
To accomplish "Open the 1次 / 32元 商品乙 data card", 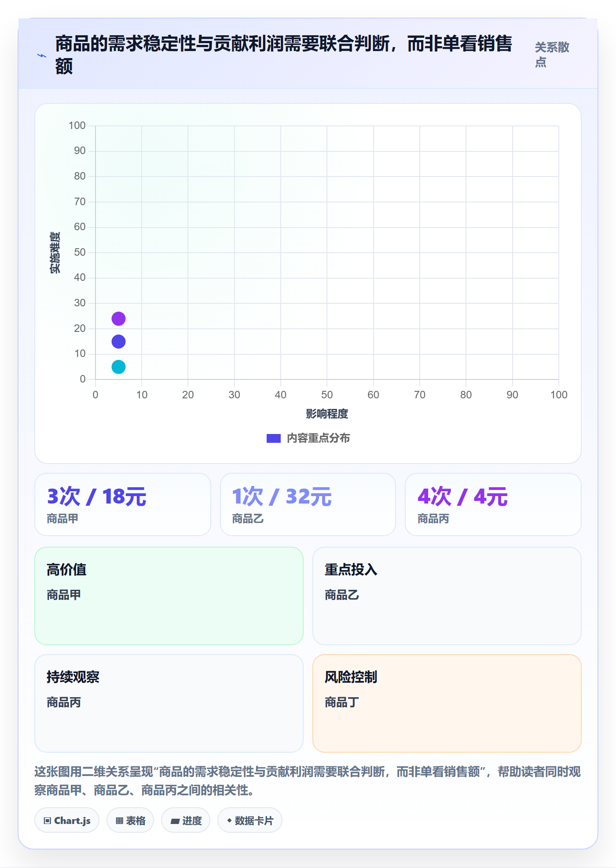I will [308, 504].
